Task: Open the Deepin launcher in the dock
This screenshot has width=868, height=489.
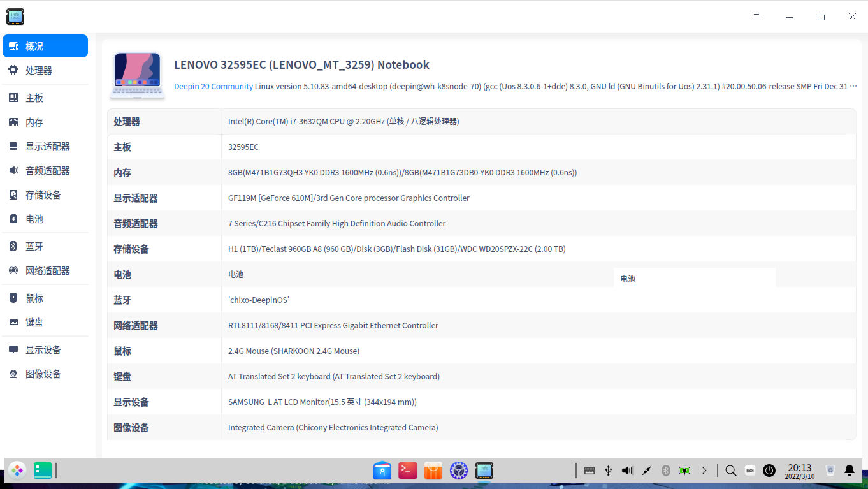Action: [x=17, y=471]
